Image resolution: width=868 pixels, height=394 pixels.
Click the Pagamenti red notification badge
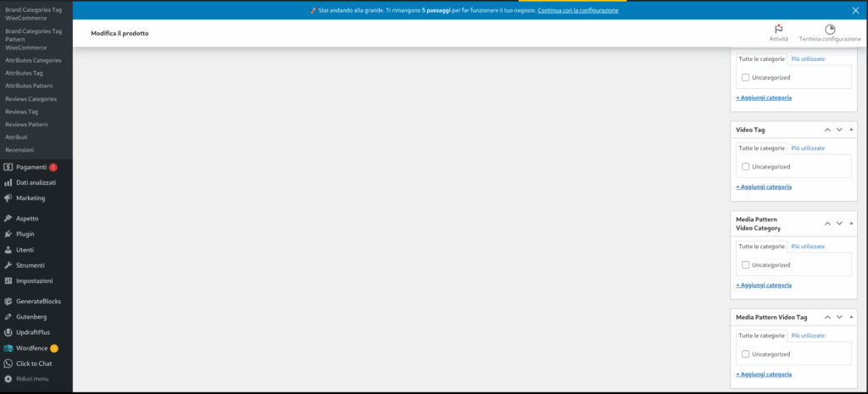53,167
